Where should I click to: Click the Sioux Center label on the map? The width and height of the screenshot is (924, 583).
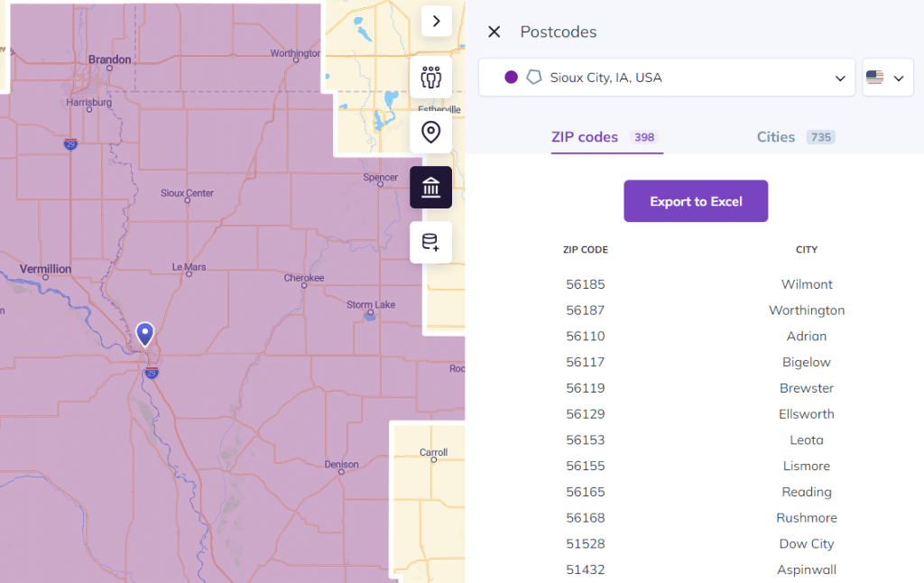[187, 193]
